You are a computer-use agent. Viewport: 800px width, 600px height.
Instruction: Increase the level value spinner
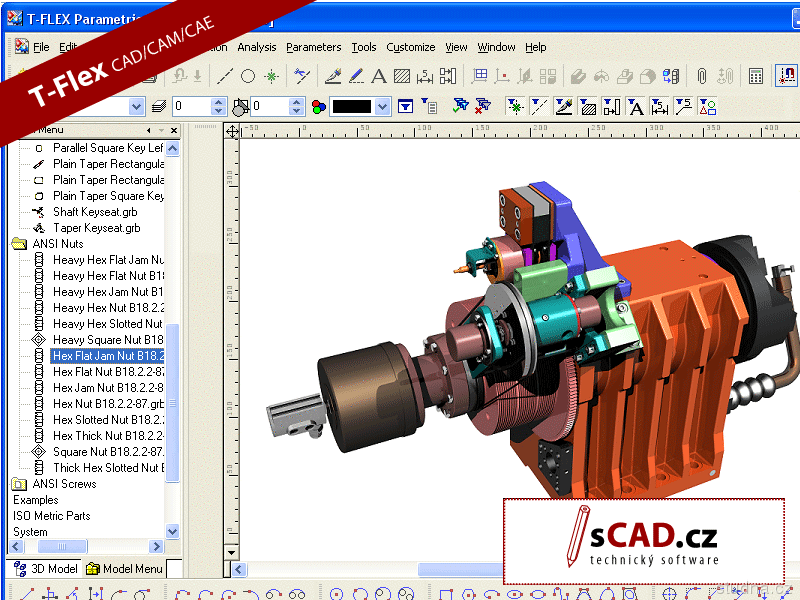219,103
